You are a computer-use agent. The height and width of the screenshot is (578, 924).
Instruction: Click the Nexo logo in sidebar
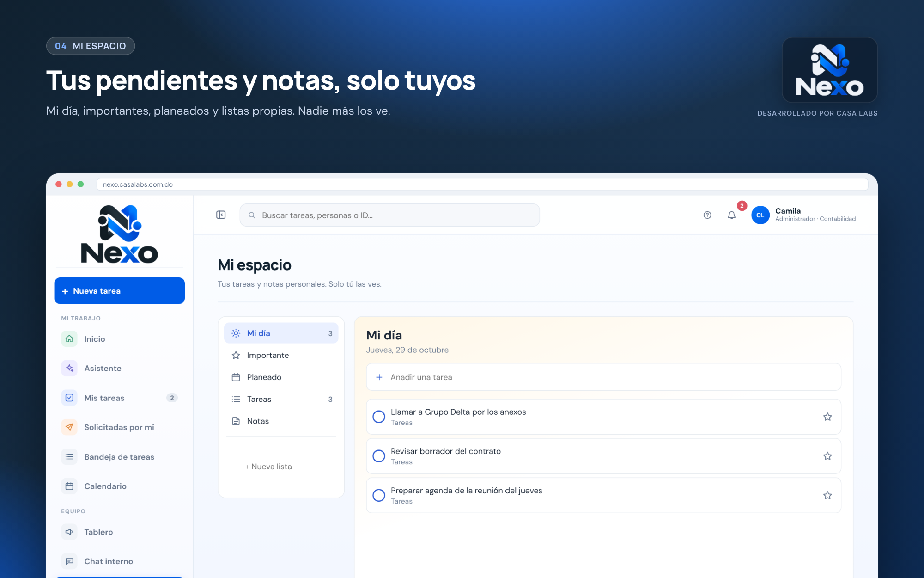pos(120,234)
